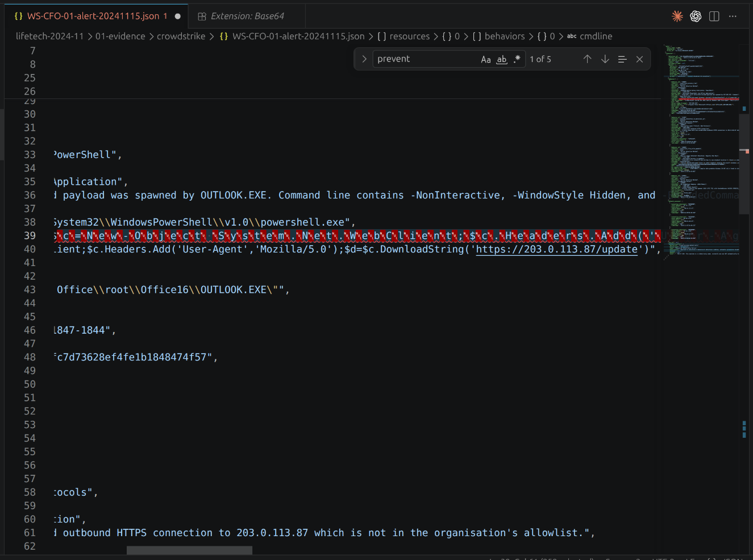Toggle Match Case in find widget
The width and height of the screenshot is (753, 560).
coord(486,59)
